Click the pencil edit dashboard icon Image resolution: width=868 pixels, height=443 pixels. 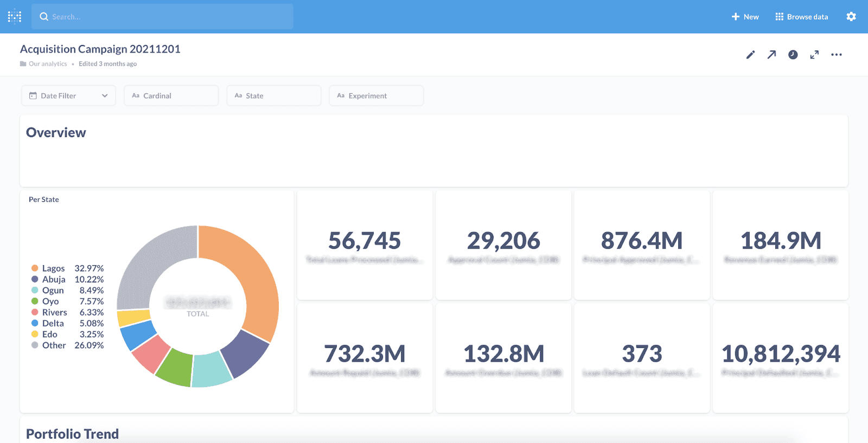click(x=750, y=55)
